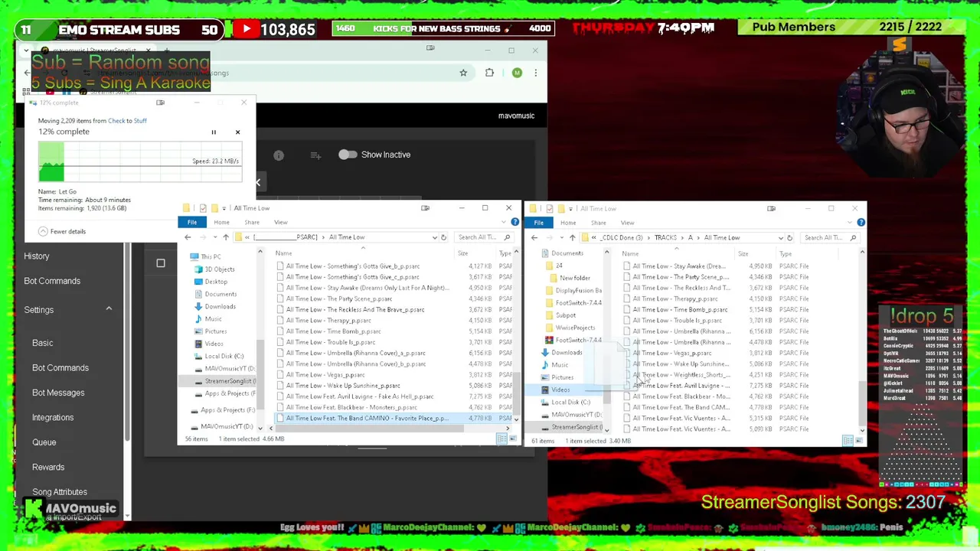Open the Bot Messages settings page
This screenshot has width=980, height=551.
58,393
